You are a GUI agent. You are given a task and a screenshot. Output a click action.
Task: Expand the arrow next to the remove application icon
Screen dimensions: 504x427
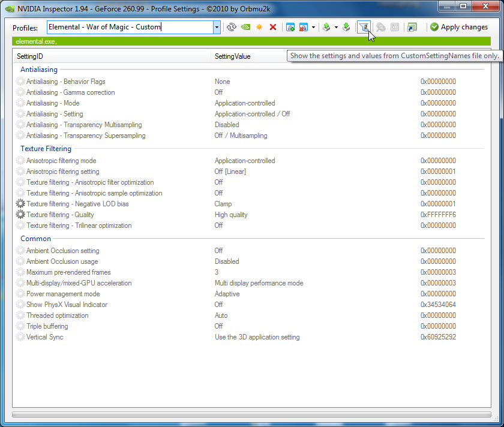click(x=313, y=27)
